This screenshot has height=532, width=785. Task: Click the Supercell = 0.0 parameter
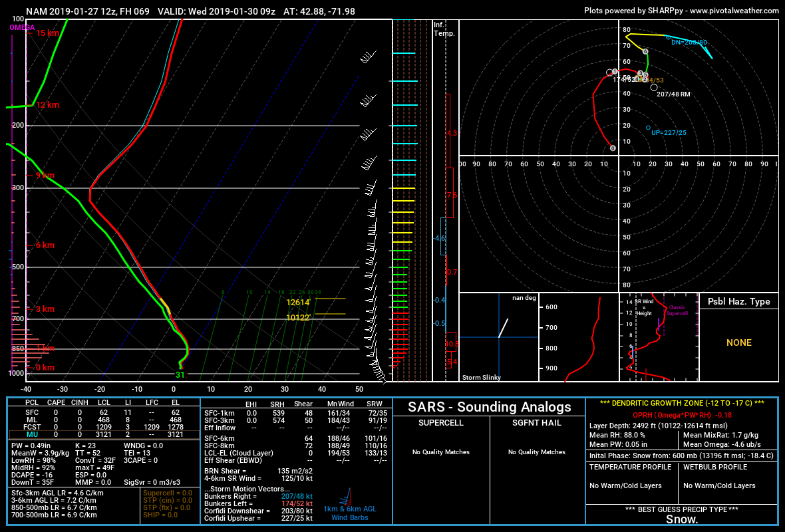168,493
